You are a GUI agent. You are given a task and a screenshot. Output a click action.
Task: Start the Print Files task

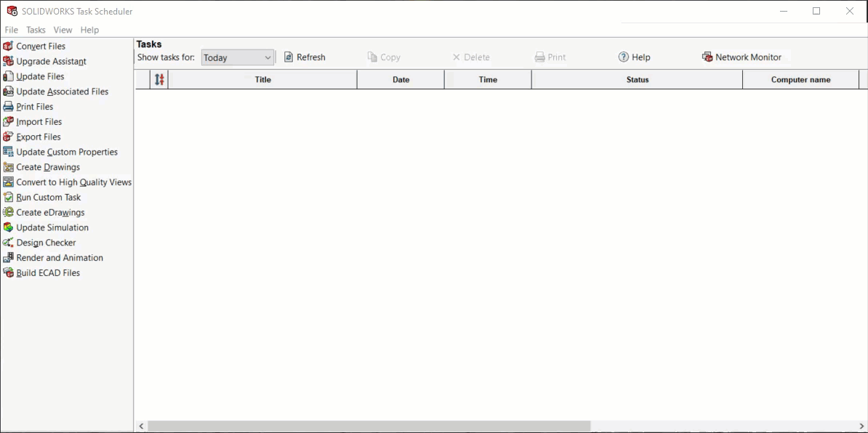pyautogui.click(x=35, y=106)
